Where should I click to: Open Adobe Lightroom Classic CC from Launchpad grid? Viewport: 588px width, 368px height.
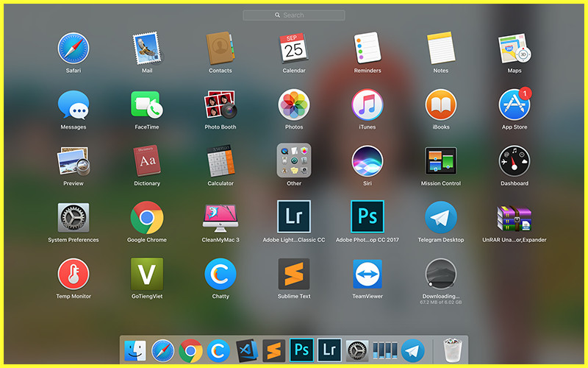click(293, 216)
